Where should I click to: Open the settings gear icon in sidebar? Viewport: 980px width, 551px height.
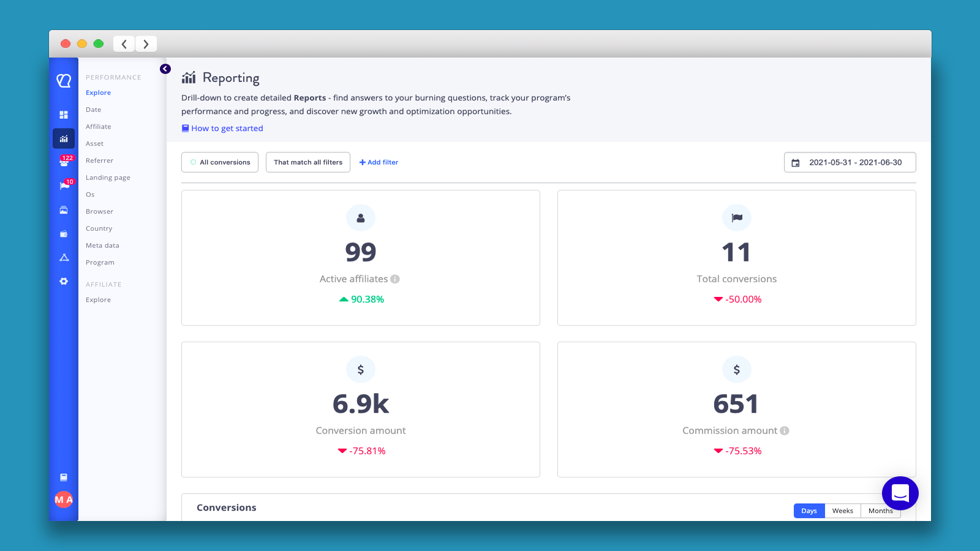click(64, 282)
